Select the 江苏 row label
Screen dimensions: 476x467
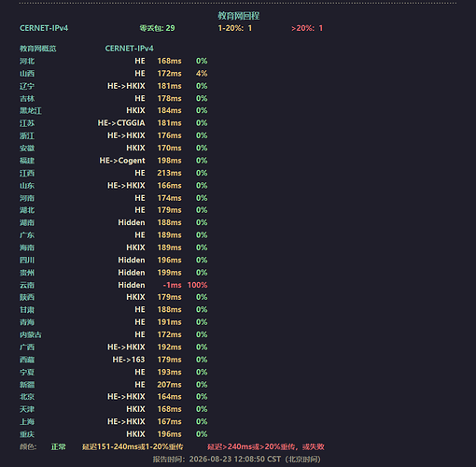coord(27,123)
